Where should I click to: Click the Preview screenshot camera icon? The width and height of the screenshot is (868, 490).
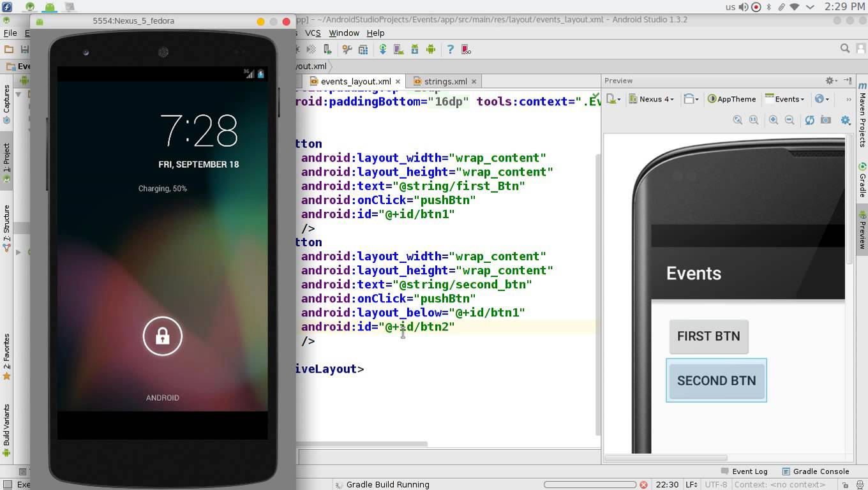826,120
